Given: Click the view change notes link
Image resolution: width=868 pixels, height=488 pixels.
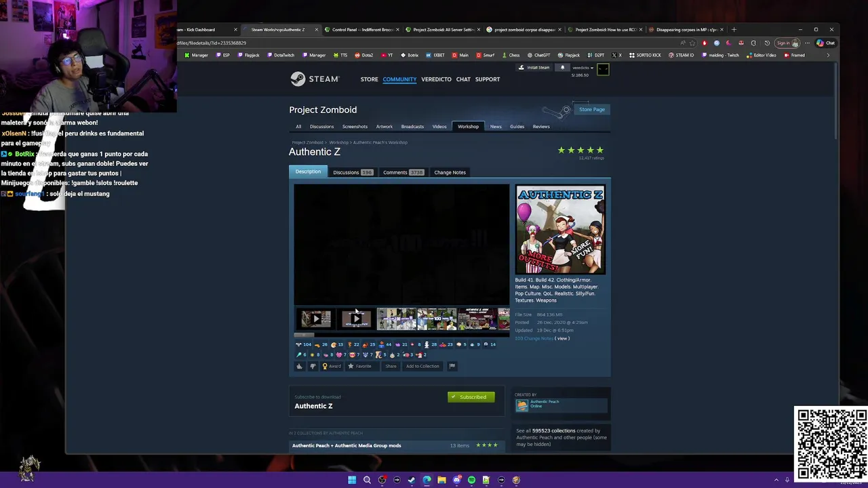Looking at the screenshot, I should [x=562, y=338].
